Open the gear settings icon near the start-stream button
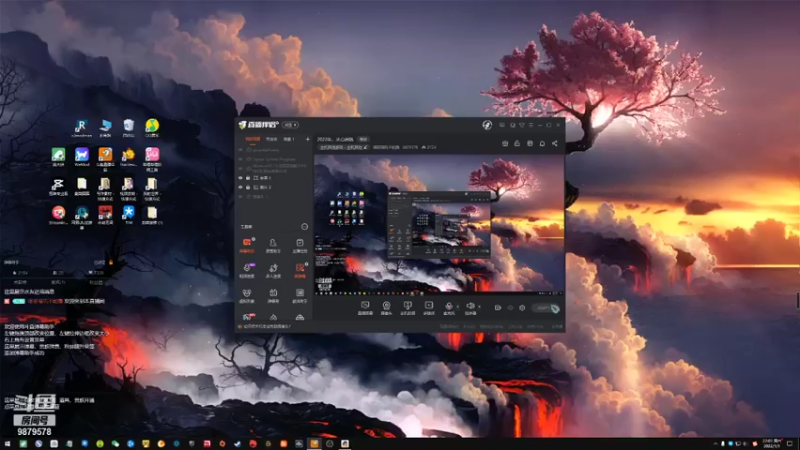The width and height of the screenshot is (800, 450). (x=522, y=308)
